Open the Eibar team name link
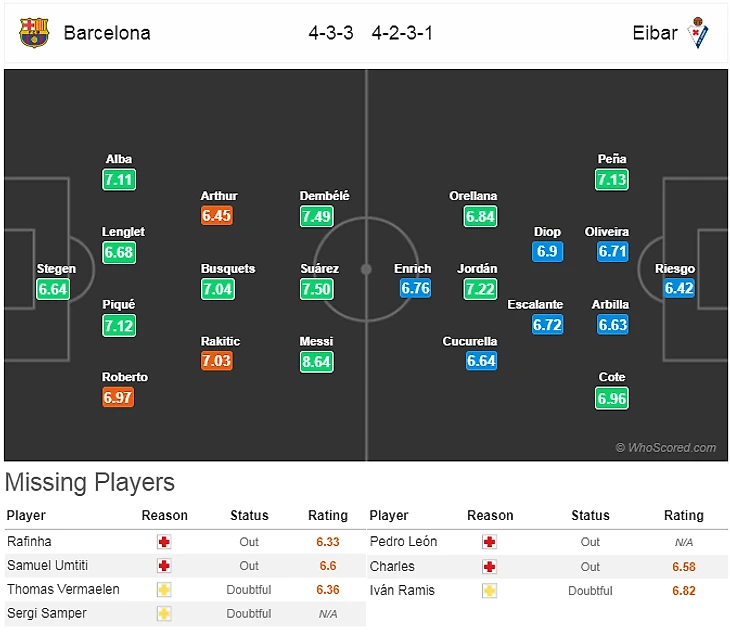The image size is (730, 636). coord(655,33)
